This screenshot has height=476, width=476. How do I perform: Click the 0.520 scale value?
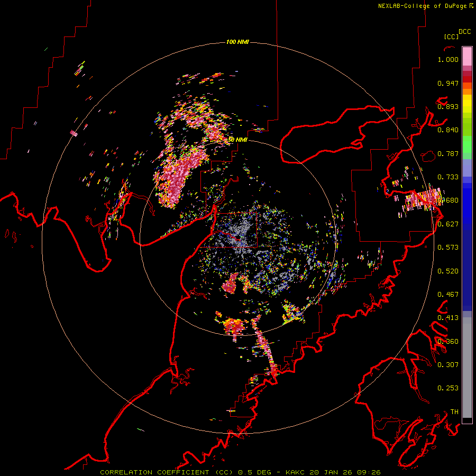click(448, 271)
